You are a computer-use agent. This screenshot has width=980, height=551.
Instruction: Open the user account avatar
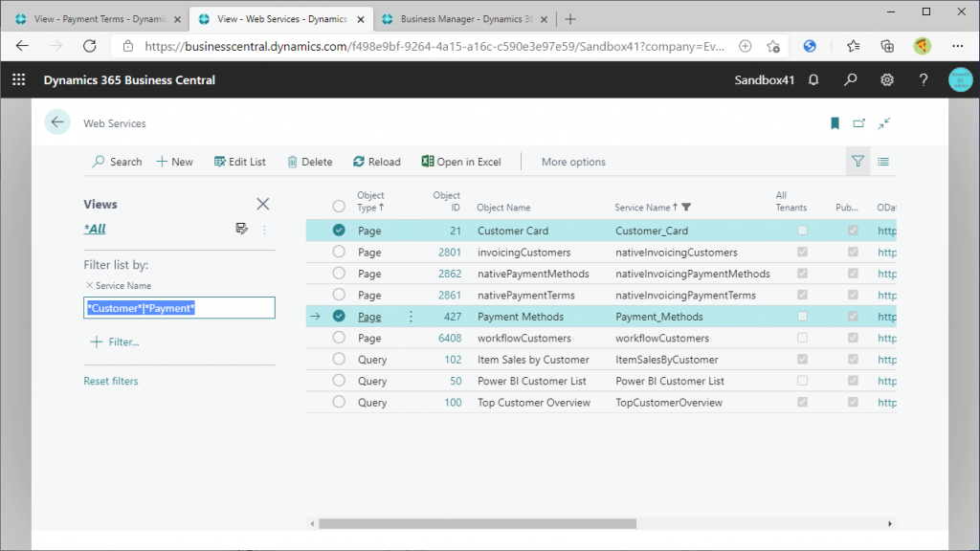pyautogui.click(x=960, y=80)
